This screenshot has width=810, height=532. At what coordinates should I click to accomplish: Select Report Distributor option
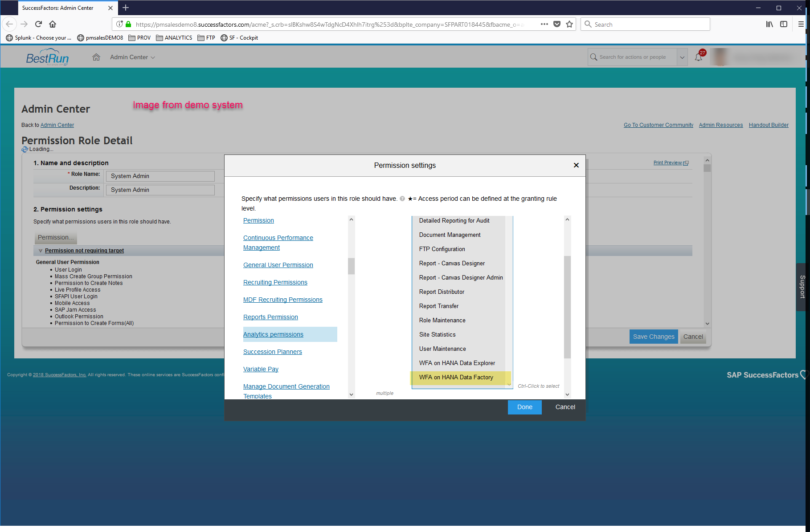(459, 292)
